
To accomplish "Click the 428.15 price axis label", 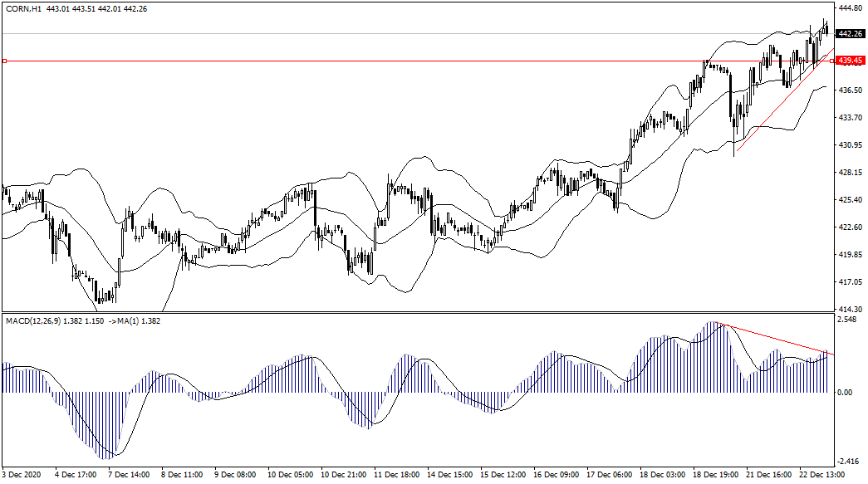I will [849, 173].
